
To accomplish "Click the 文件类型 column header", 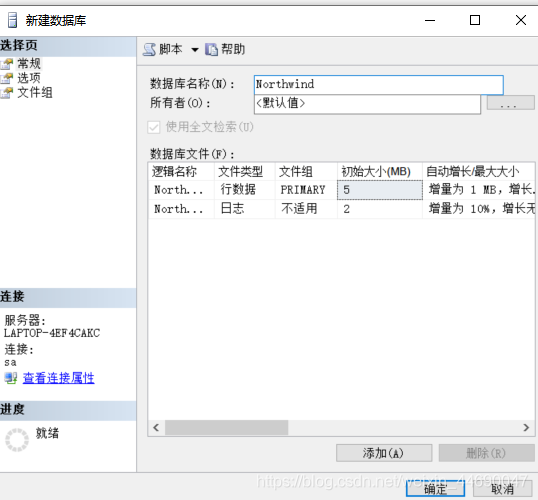I will [245, 172].
